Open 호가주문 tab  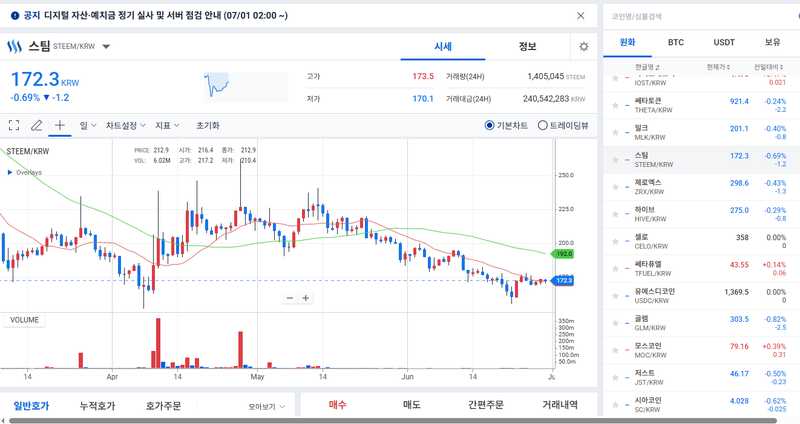point(163,406)
